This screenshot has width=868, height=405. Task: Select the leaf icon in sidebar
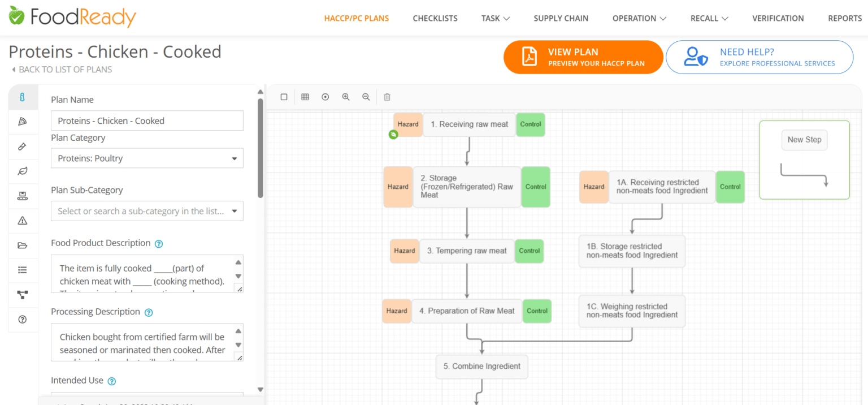click(23, 171)
